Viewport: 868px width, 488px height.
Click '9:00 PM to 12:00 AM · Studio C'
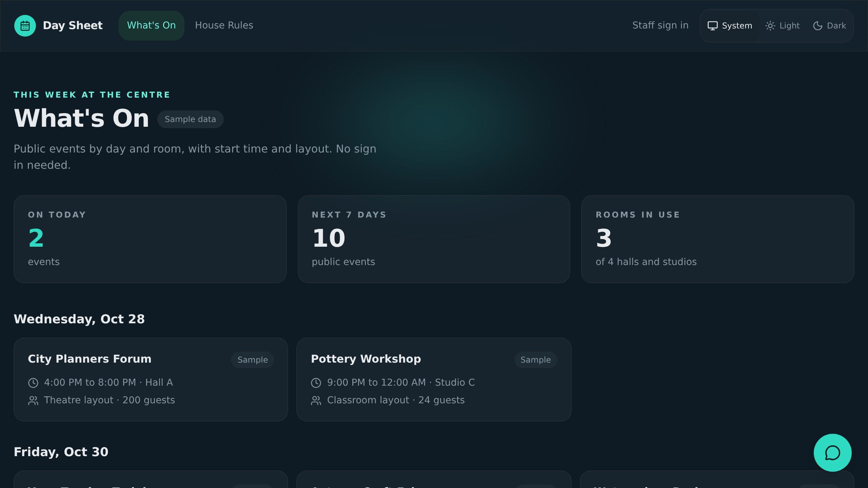click(x=401, y=383)
